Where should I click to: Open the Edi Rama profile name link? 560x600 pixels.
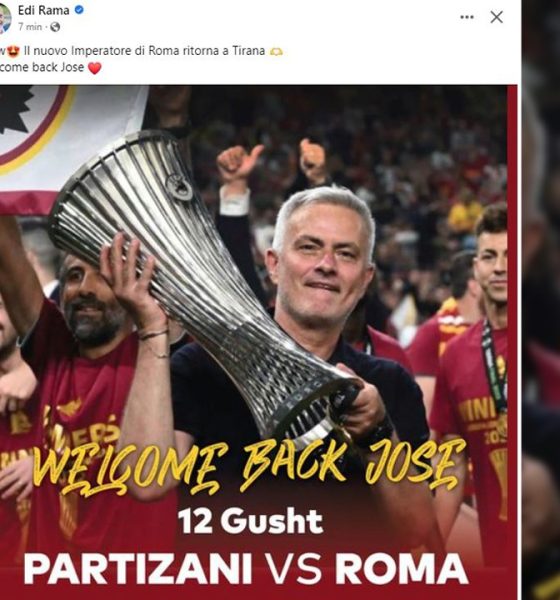43,10
